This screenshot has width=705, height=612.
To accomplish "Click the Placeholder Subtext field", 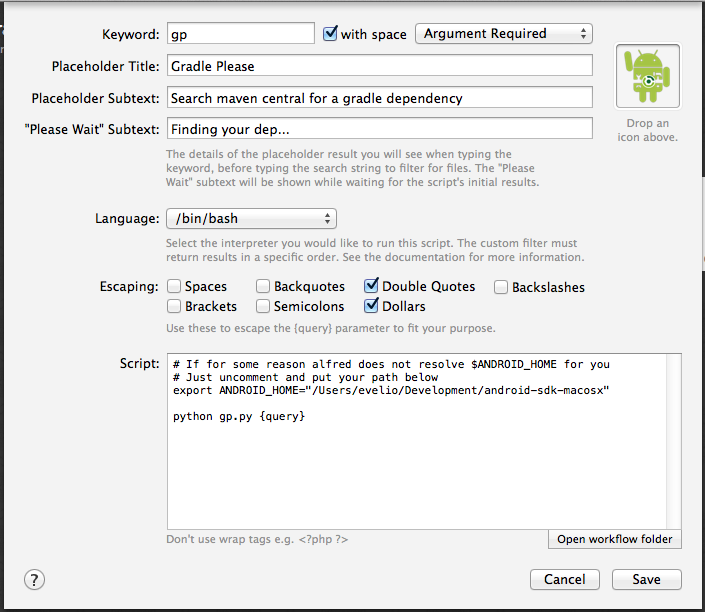I will tap(379, 98).
